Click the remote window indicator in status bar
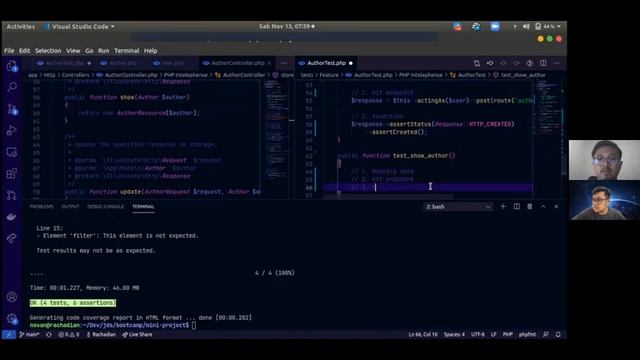Viewport: 640px width, 360px height. [9, 334]
